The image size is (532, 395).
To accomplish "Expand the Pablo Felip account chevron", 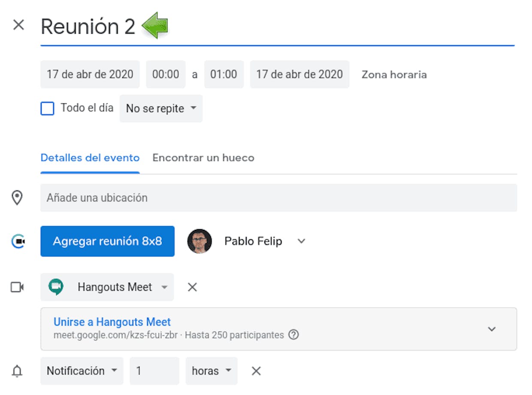I will [x=302, y=241].
